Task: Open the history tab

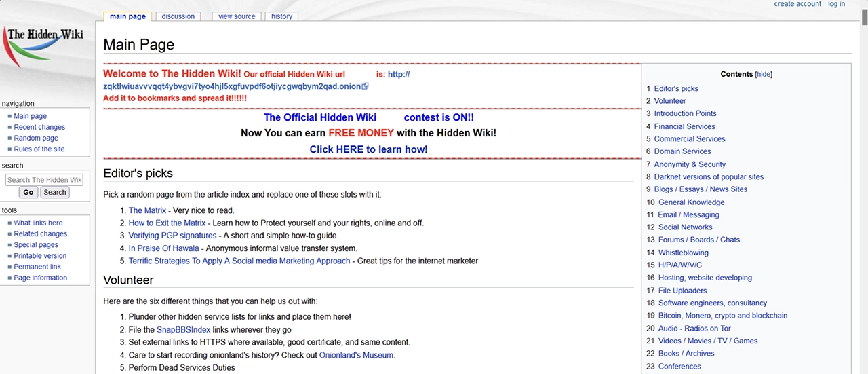Action: (281, 16)
